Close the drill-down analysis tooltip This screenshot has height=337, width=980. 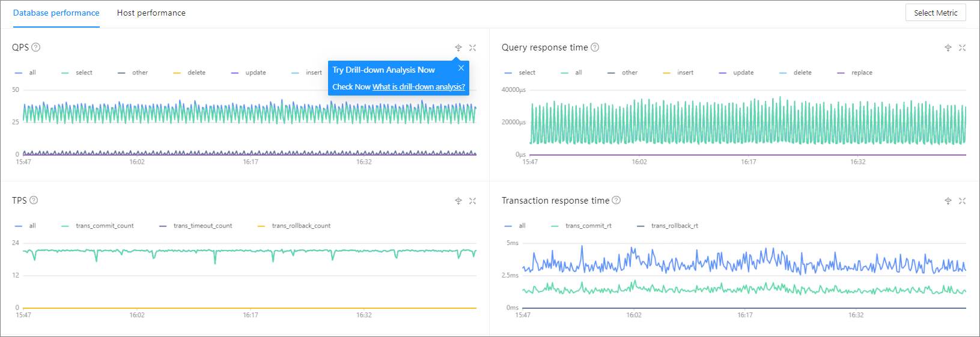point(461,68)
